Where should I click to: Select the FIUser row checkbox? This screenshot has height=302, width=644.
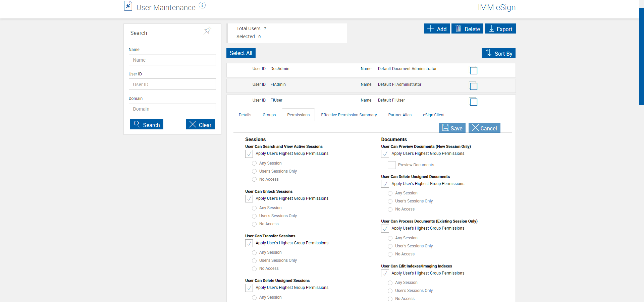tap(473, 102)
